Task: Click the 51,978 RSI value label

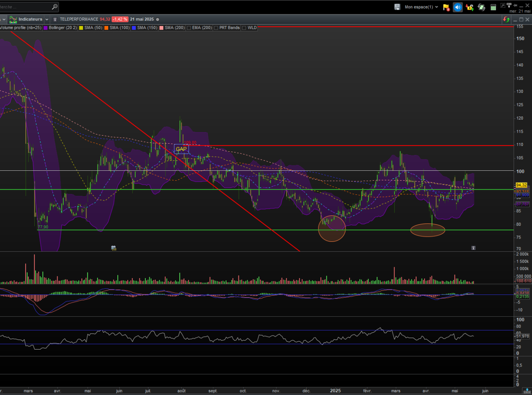Action: (522, 336)
